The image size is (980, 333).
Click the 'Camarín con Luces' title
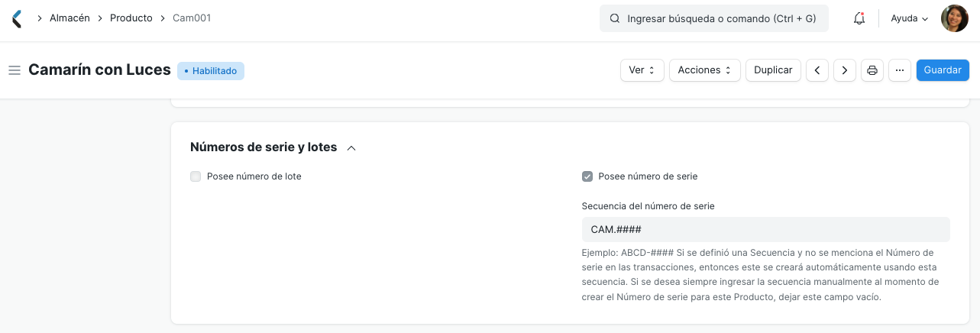click(99, 70)
